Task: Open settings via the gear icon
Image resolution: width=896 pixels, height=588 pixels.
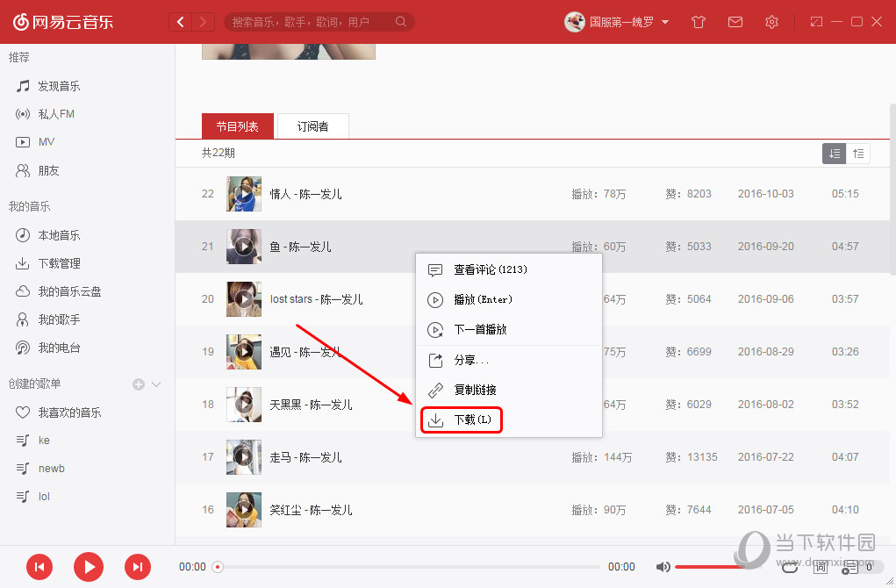Action: [x=771, y=22]
